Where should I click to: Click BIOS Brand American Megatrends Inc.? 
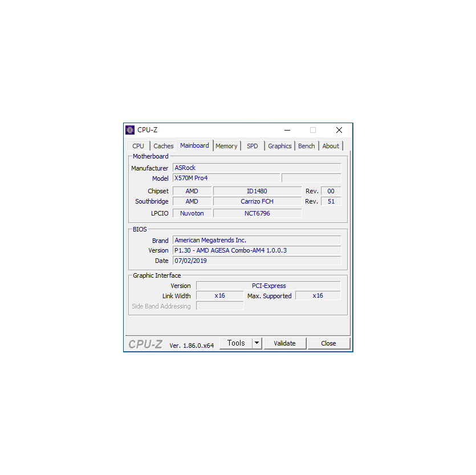257,240
